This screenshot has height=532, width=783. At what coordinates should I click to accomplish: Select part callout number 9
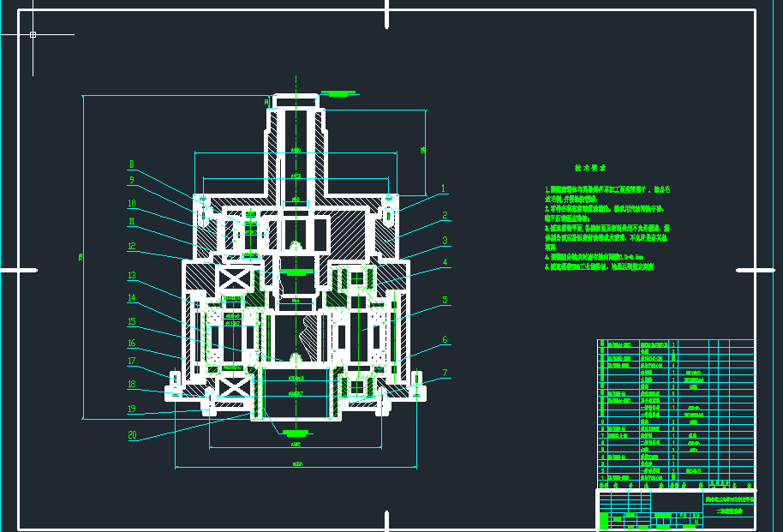[x=132, y=180]
